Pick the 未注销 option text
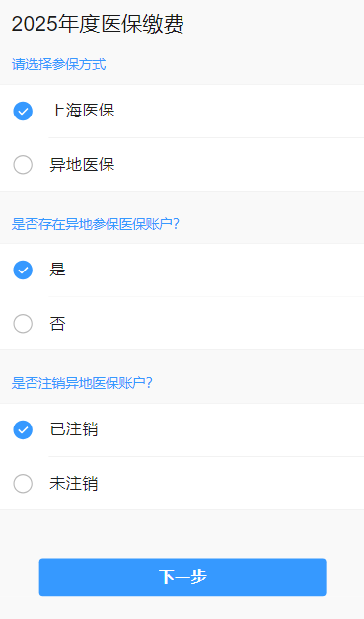 coord(74,483)
